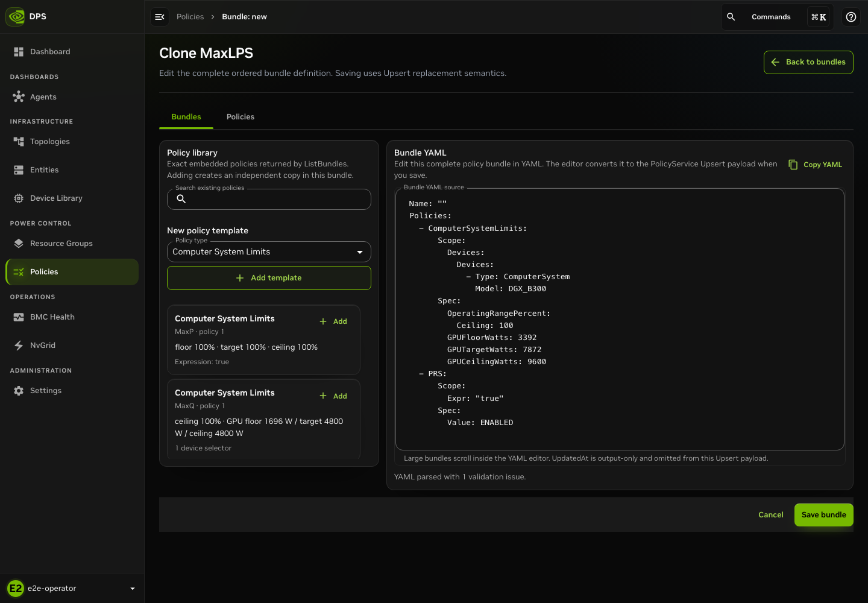
Task: Switch to the Bundles tab
Action: click(x=186, y=117)
